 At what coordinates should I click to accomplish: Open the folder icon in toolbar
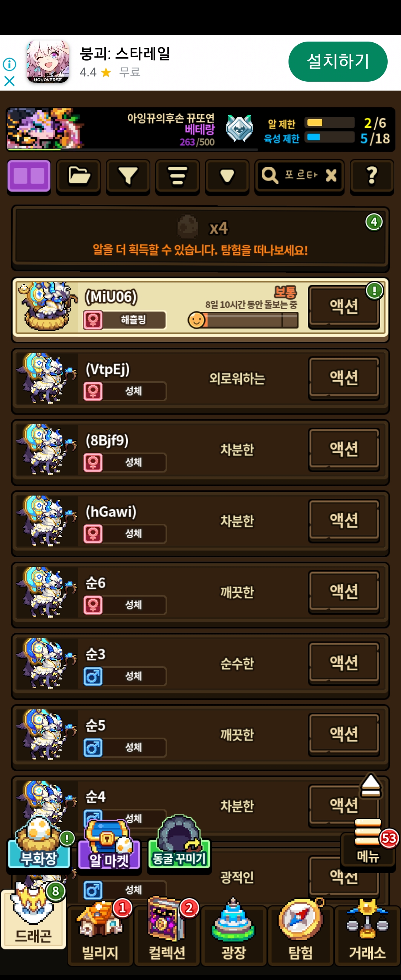(78, 176)
